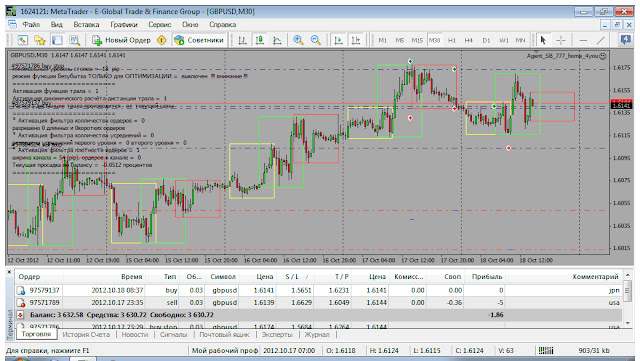Sort orders by Прибыль column header

click(487, 276)
